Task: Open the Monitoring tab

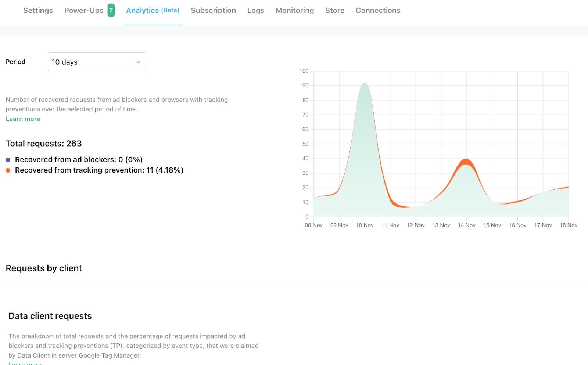Action: (295, 10)
